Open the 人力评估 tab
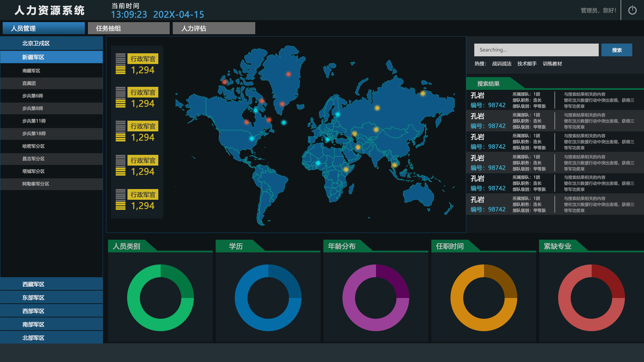The height and width of the screenshot is (362, 644). pyautogui.click(x=214, y=28)
